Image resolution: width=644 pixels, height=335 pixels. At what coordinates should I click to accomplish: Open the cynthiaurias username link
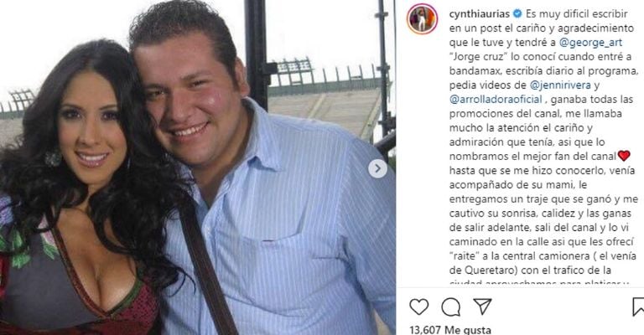pos(480,13)
